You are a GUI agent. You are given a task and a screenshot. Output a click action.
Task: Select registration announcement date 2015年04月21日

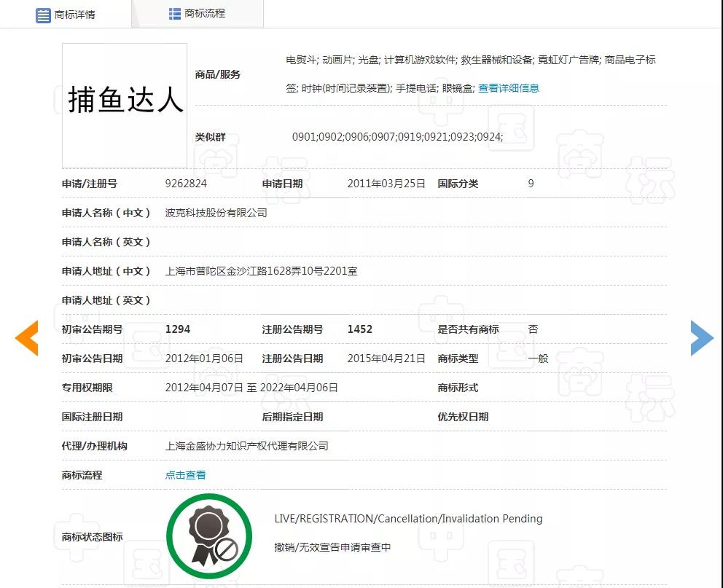pyautogui.click(x=386, y=358)
